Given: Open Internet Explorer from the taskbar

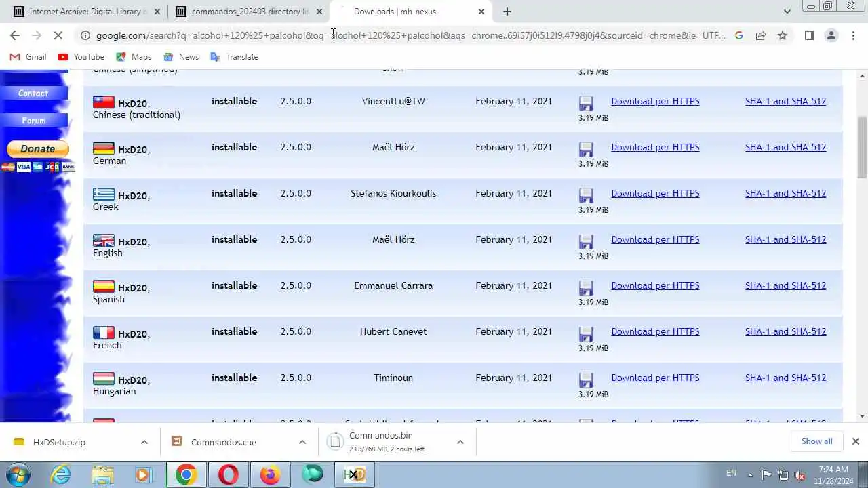Looking at the screenshot, I should point(60,474).
